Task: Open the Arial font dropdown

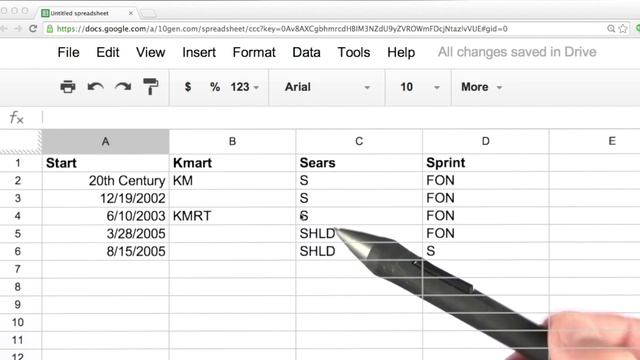Action: click(327, 87)
